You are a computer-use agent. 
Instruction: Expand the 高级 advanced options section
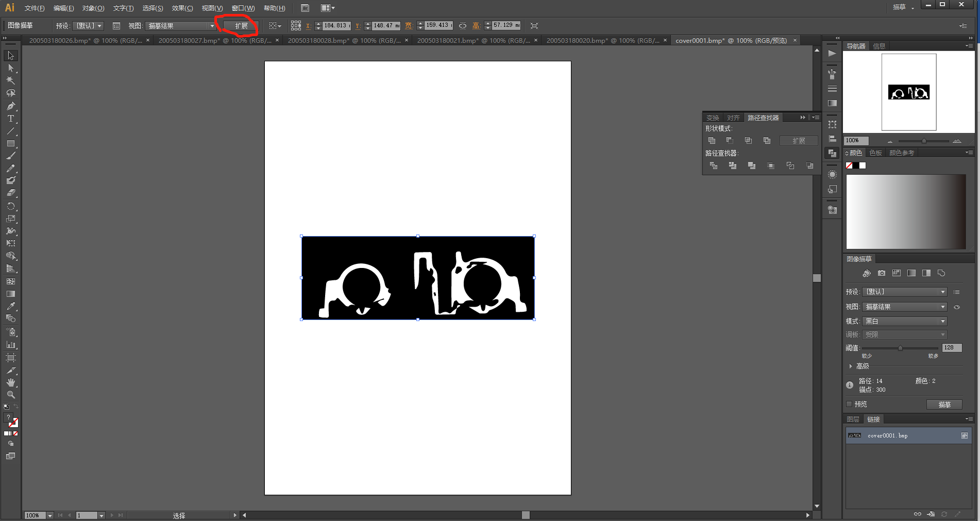point(851,366)
